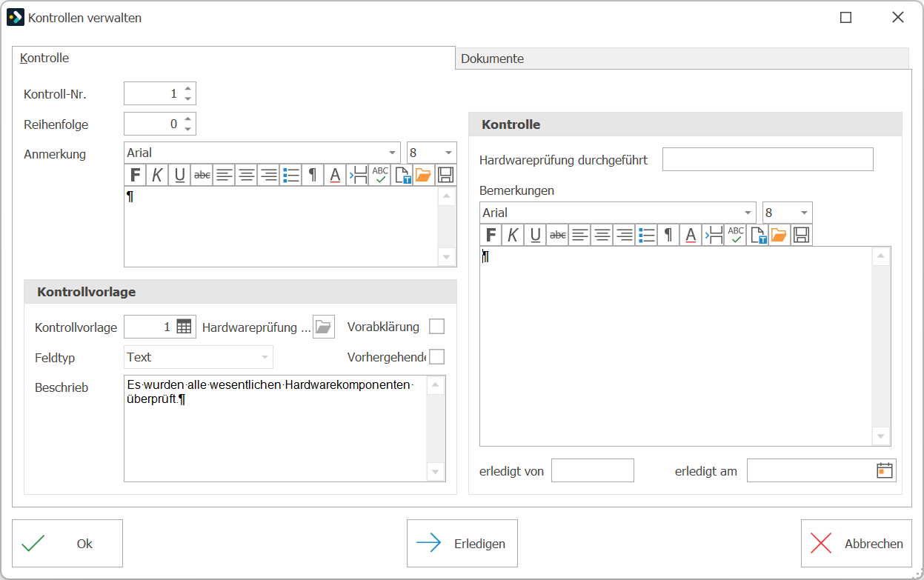Toggle bullet list in Anmerkung toolbar

click(290, 175)
